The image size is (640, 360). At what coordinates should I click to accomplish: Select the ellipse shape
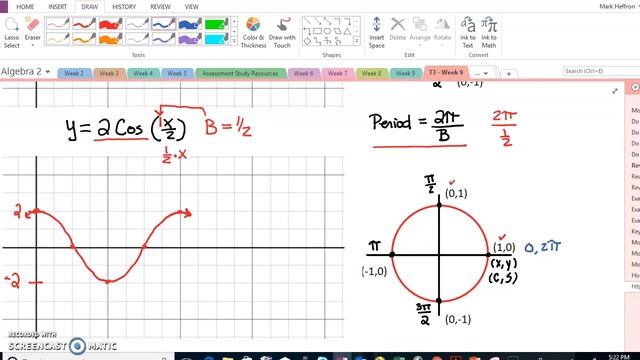(327, 31)
